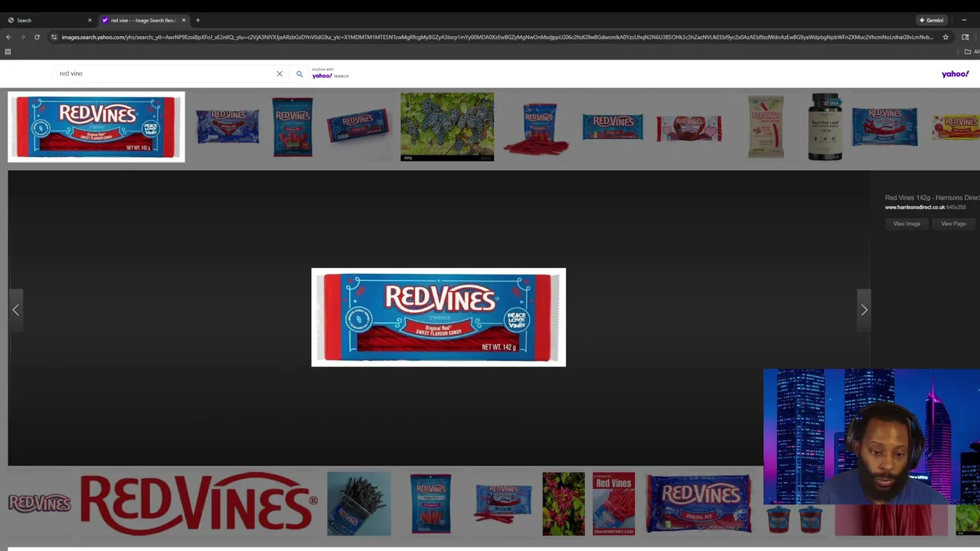Reload the current page
This screenshot has height=551, width=980.
37,37
